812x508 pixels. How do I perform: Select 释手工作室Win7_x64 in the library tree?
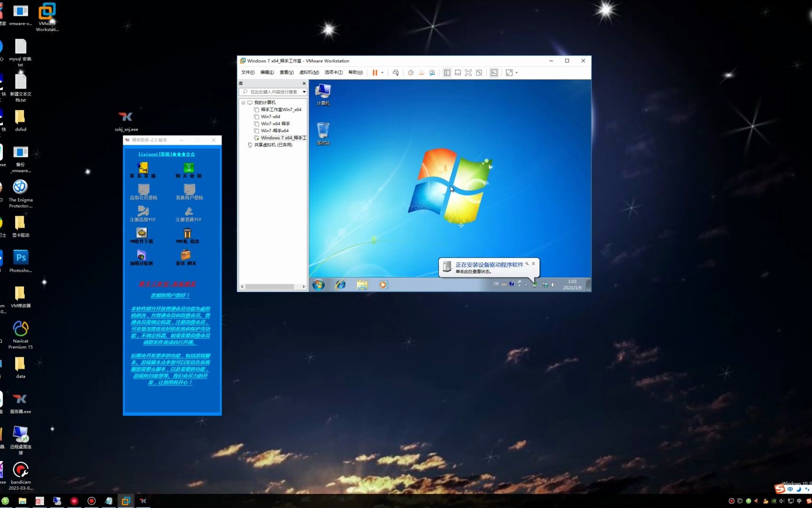coord(281,110)
